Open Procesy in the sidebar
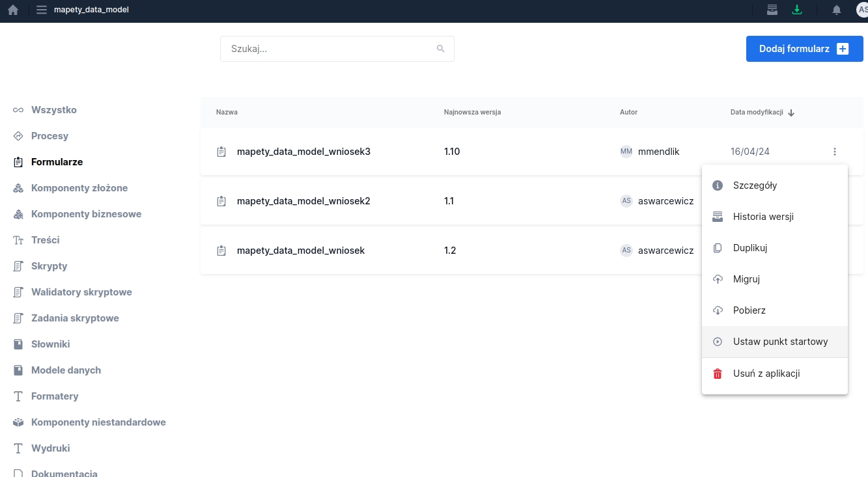The image size is (868, 477). pyautogui.click(x=49, y=136)
